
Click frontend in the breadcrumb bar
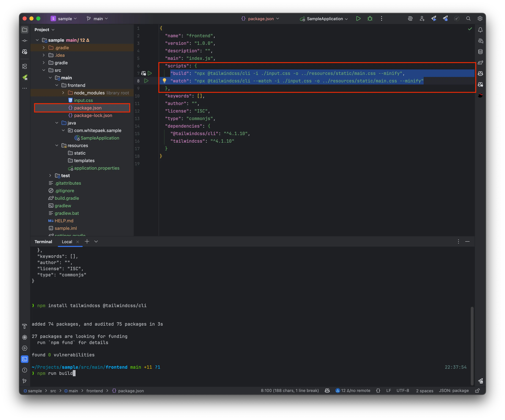click(x=95, y=391)
